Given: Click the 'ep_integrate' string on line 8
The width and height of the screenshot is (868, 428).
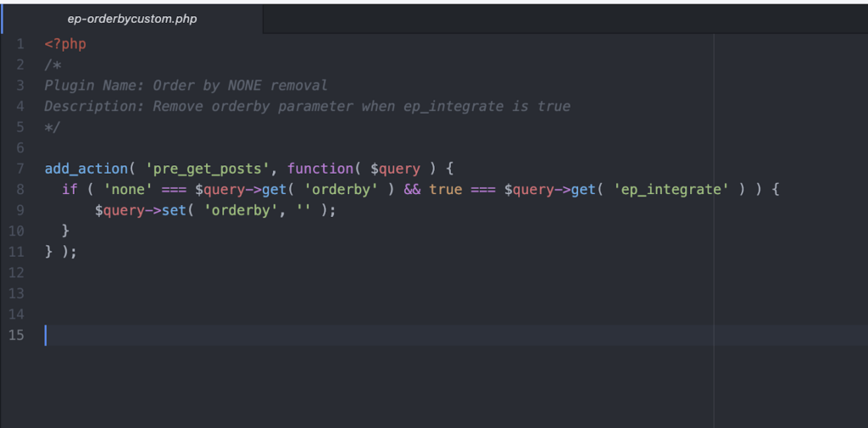Looking at the screenshot, I should click(x=671, y=190).
